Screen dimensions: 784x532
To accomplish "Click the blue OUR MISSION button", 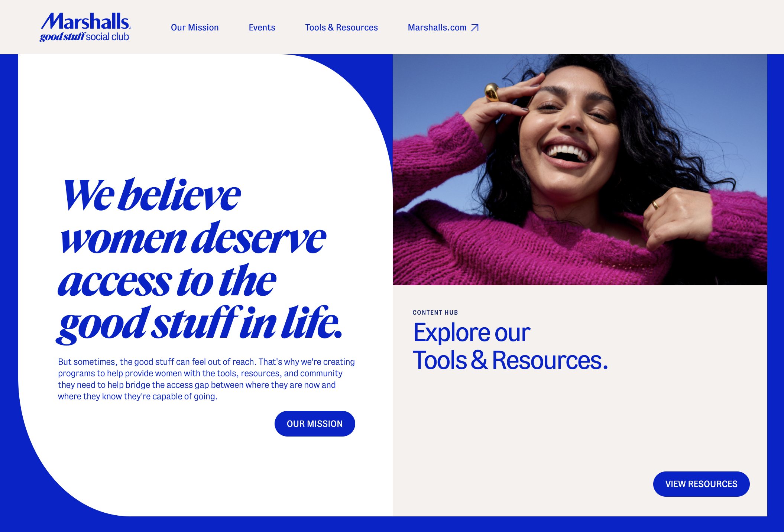I will click(315, 424).
